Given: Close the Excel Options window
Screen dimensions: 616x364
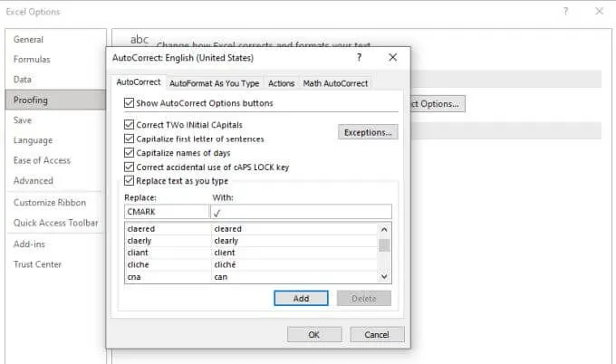Looking at the screenshot, I should coord(599,11).
